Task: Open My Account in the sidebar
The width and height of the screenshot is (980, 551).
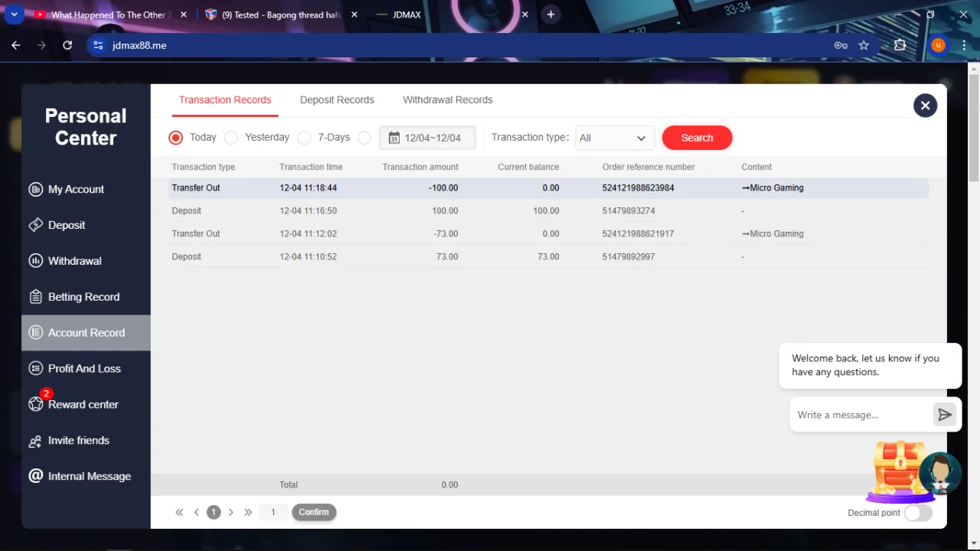Action: click(x=86, y=189)
